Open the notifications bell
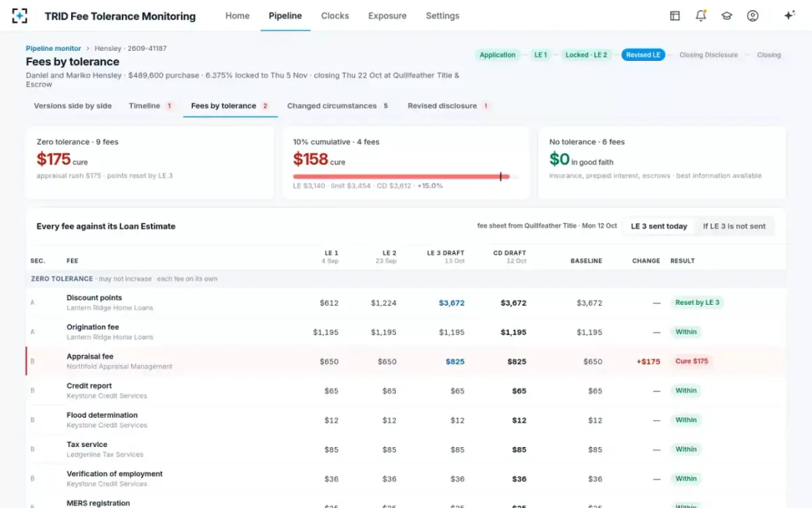Screen dimensions: 812x508 coord(701,16)
